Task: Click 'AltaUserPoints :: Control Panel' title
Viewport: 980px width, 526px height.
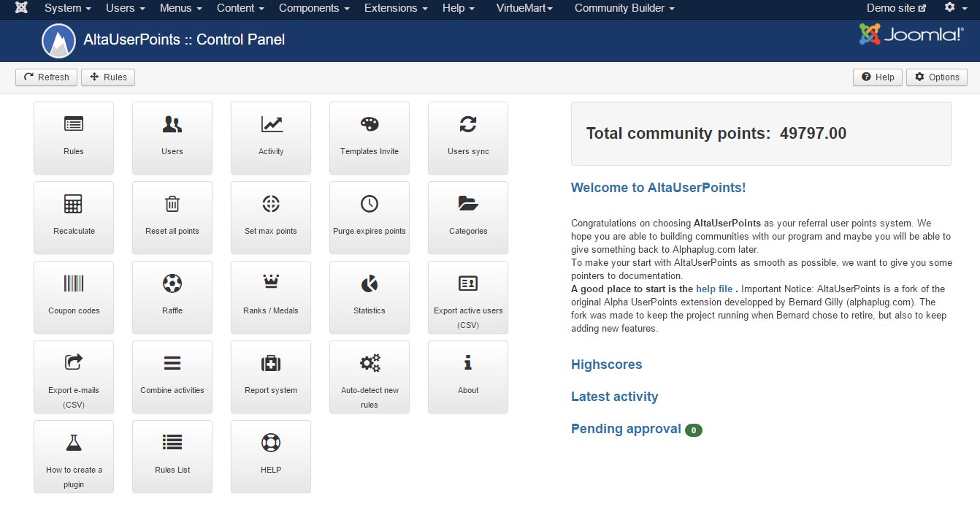Action: (x=184, y=39)
